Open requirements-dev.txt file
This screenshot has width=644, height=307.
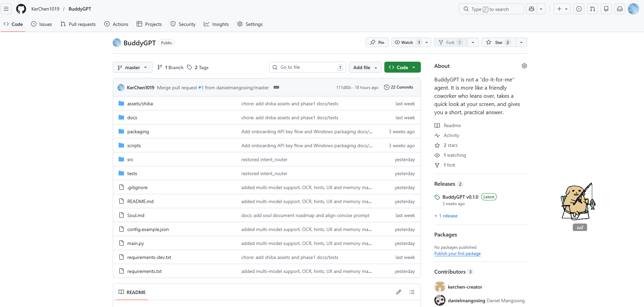(x=149, y=257)
